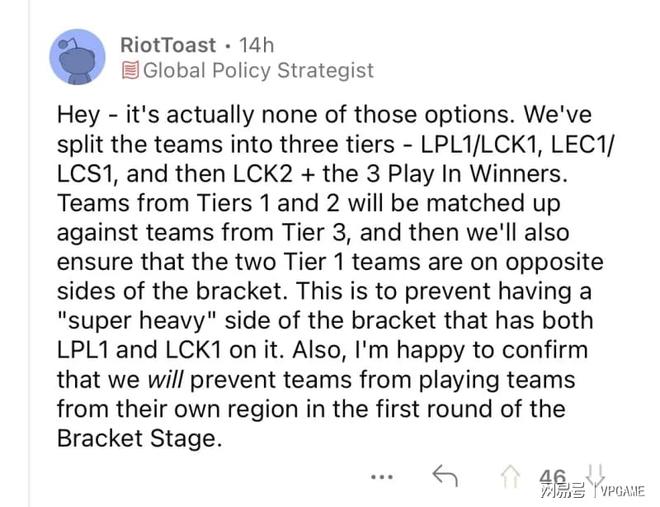Downvote RiotToast's comment

point(596,475)
